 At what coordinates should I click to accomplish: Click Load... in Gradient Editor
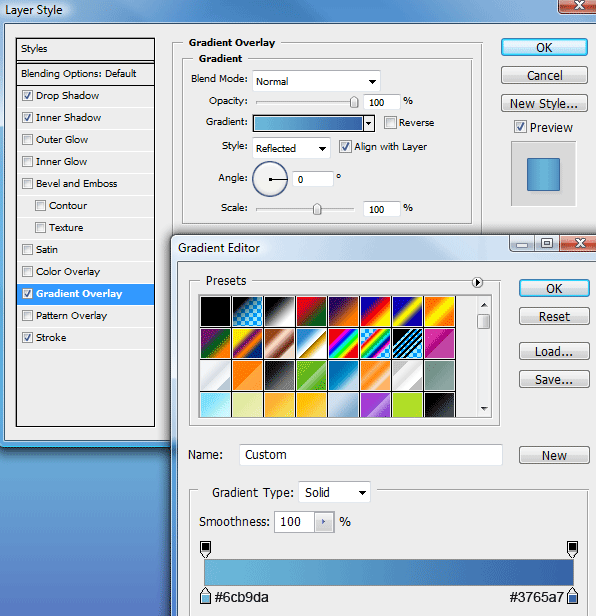coord(554,351)
